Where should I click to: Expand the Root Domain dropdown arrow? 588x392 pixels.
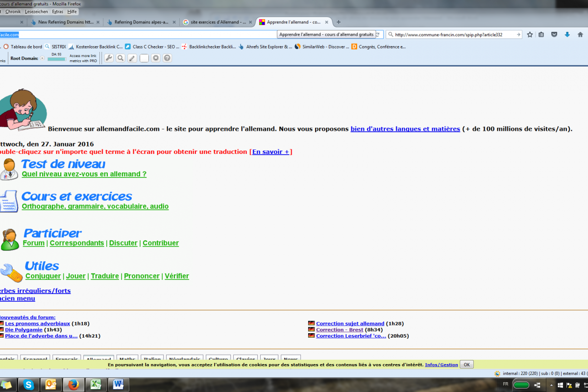(42, 58)
